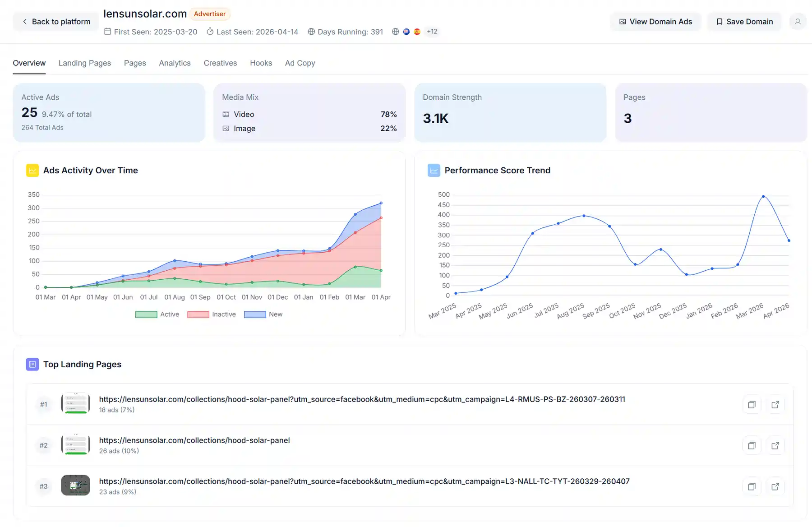Switch to the Analytics tab

(x=175, y=63)
